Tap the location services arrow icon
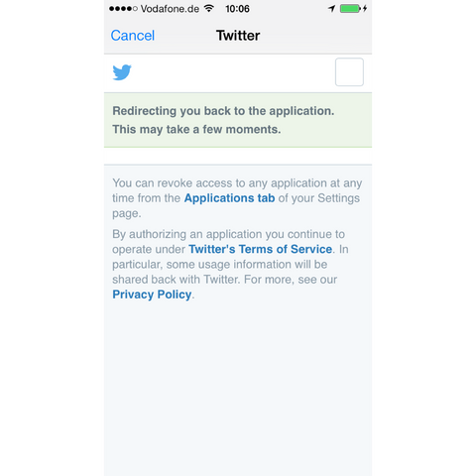Screen dimensions: 476x476 click(331, 8)
